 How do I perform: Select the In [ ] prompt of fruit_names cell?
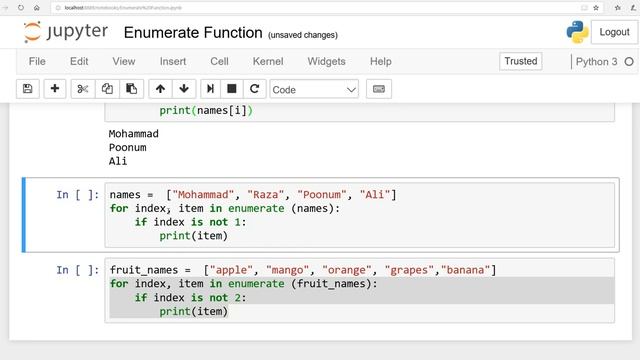tap(78, 270)
